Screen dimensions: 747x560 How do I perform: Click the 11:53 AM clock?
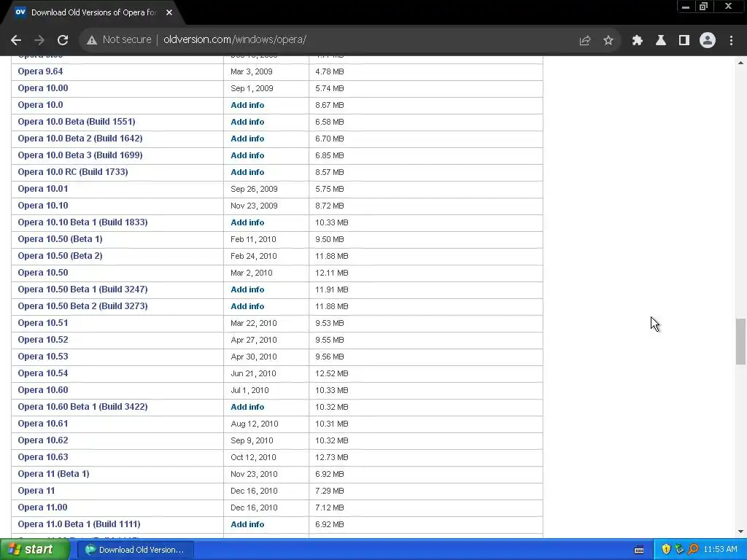(720, 550)
